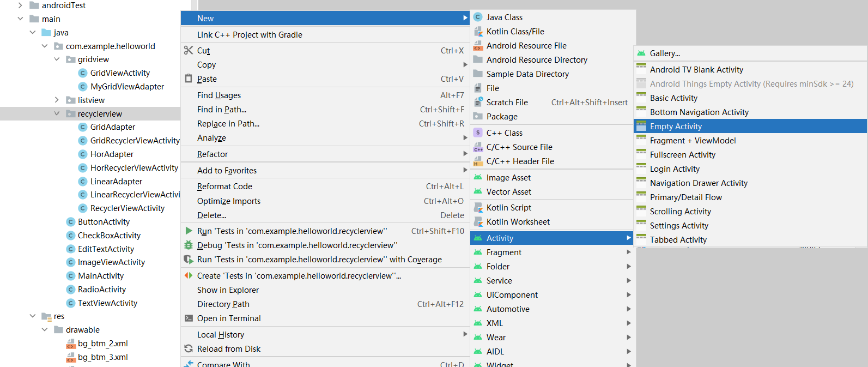This screenshot has width=868, height=367.
Task: Collapse the recyclerview package folder
Action: (x=57, y=113)
